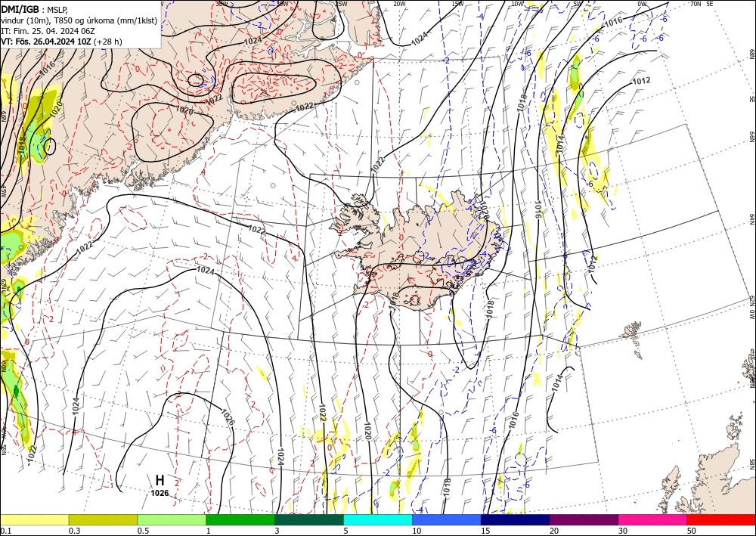Pick the cyan 5–10 legend swatch
This screenshot has width=756, height=536.
tap(378, 519)
